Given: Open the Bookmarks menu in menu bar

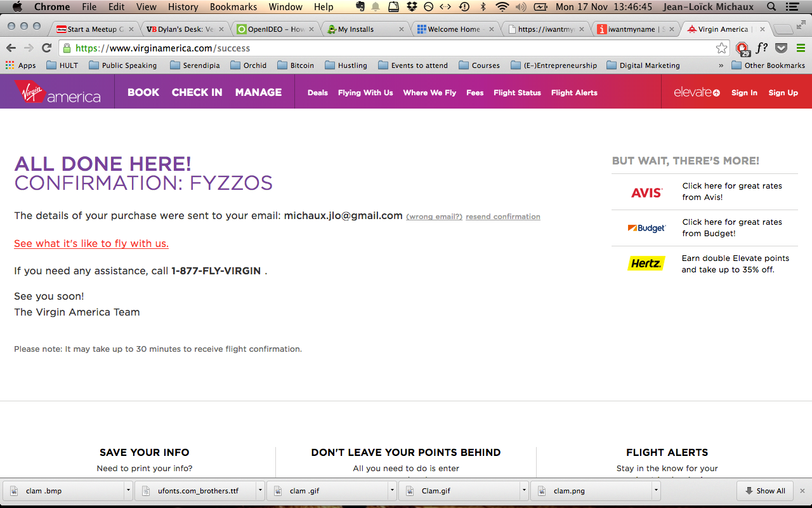Looking at the screenshot, I should click(233, 7).
